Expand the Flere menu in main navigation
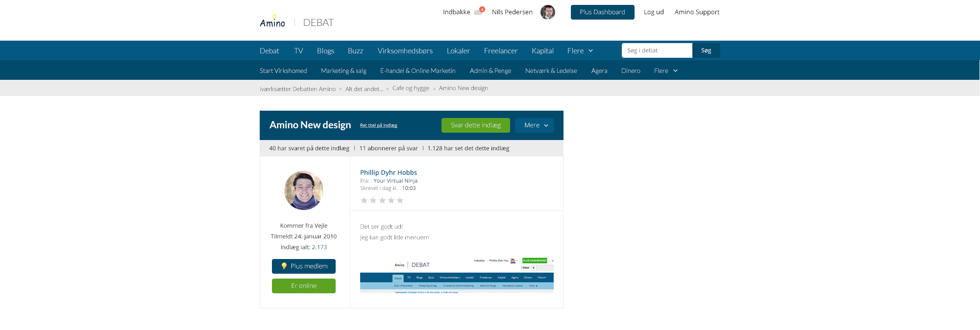 [580, 51]
